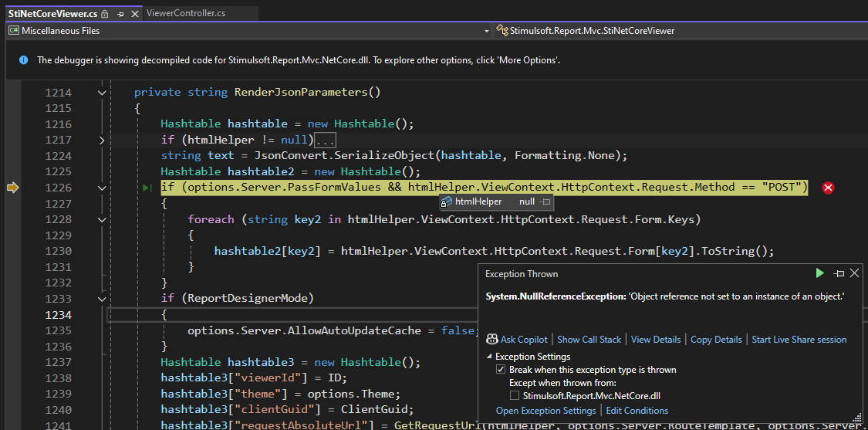Click the red exception error icon on line 1226
This screenshot has height=430, width=868.
pyautogui.click(x=828, y=188)
